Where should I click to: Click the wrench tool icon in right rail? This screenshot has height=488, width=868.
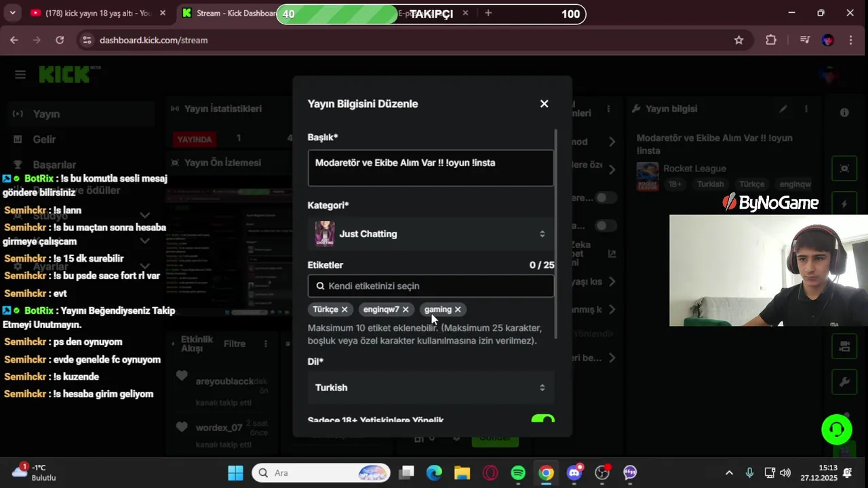[844, 382]
